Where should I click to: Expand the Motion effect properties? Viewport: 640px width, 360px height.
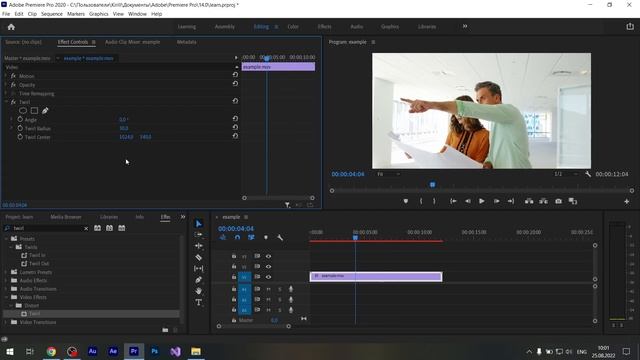point(6,76)
